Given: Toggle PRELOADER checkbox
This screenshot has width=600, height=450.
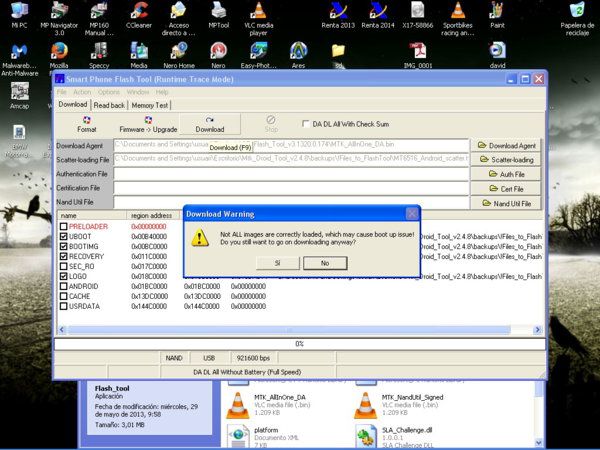Looking at the screenshot, I should (64, 227).
